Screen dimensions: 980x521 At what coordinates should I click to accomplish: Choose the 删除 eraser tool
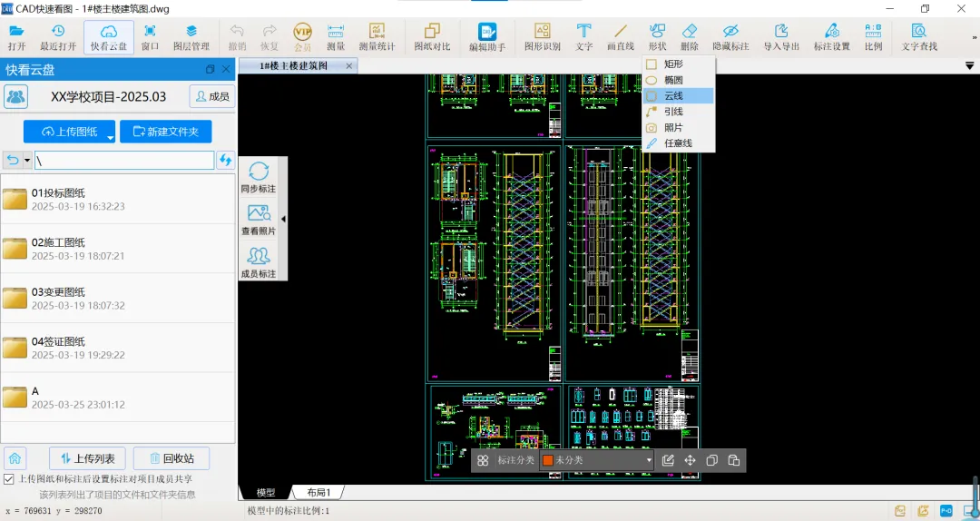(x=690, y=37)
